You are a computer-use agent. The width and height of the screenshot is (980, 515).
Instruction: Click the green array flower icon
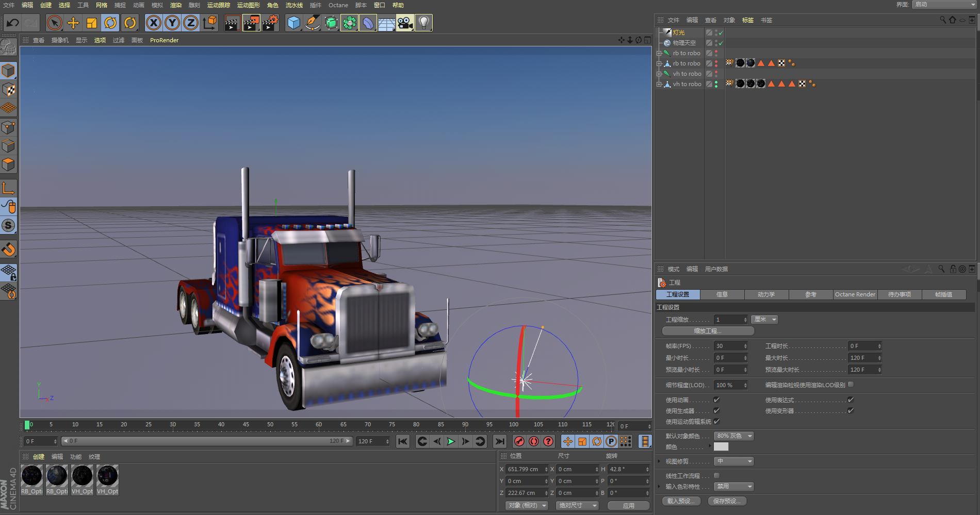(x=349, y=23)
